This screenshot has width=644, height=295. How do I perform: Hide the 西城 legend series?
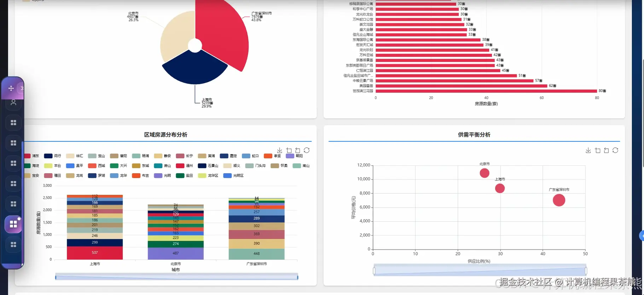pos(97,166)
